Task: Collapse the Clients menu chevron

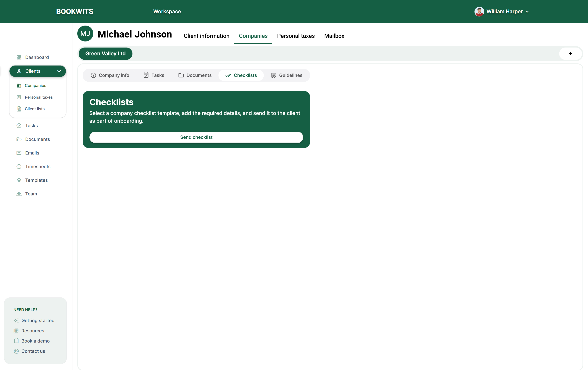Action: [59, 71]
